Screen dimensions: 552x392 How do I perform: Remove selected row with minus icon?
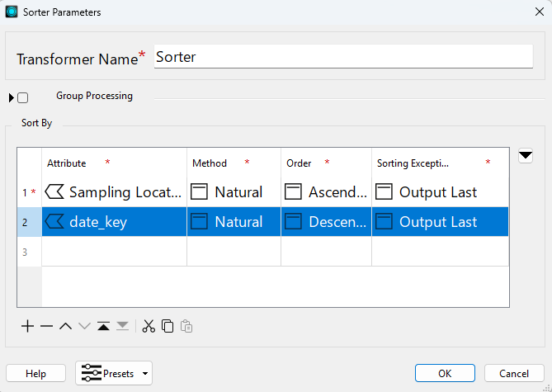(46, 326)
